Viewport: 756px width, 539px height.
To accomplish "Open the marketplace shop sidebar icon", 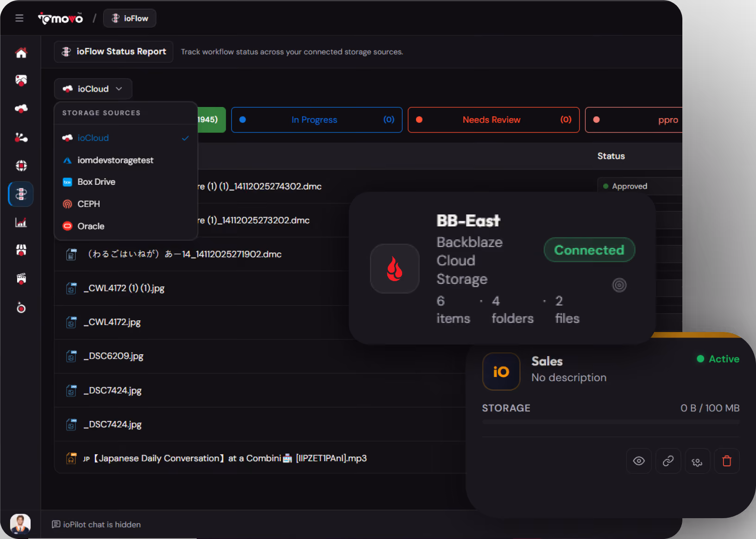I will tap(21, 250).
